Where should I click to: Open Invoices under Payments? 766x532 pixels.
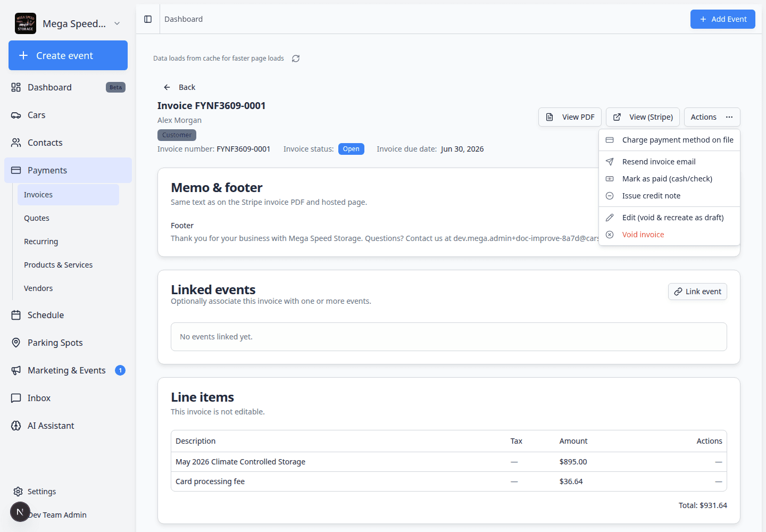[68, 195]
